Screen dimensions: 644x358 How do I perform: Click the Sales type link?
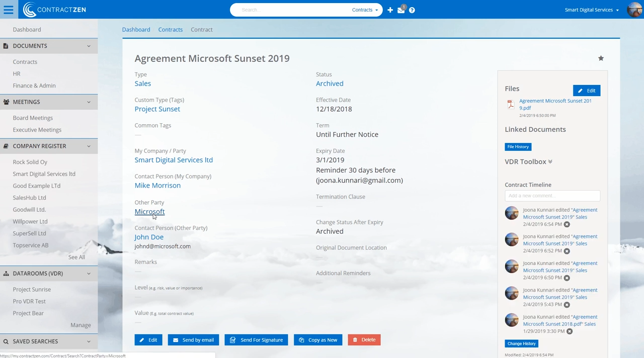click(143, 83)
